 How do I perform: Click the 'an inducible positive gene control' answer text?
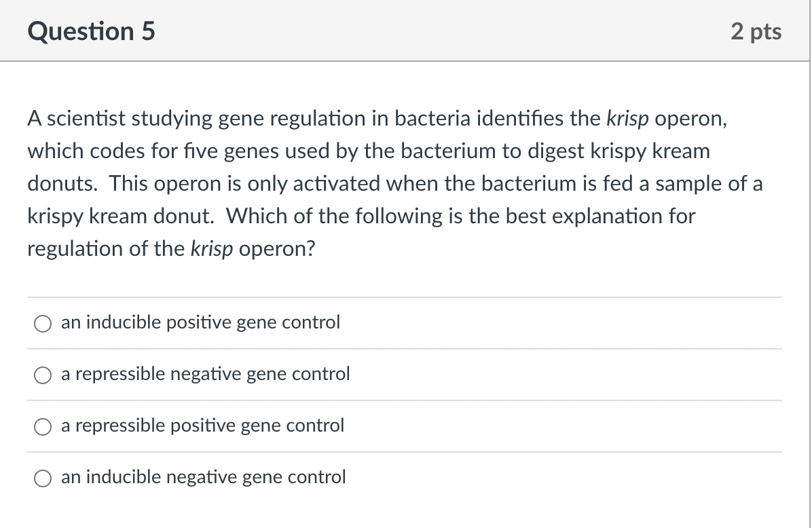tap(200, 323)
